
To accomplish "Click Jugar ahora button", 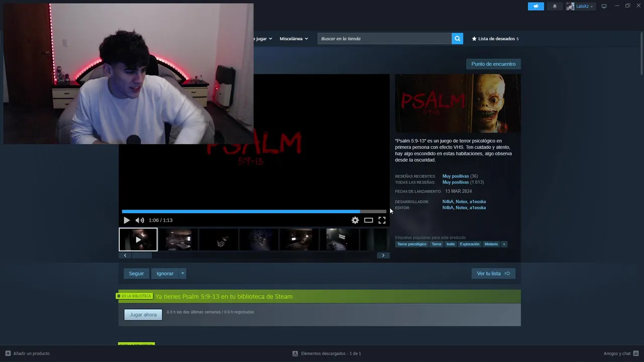I will tap(143, 315).
